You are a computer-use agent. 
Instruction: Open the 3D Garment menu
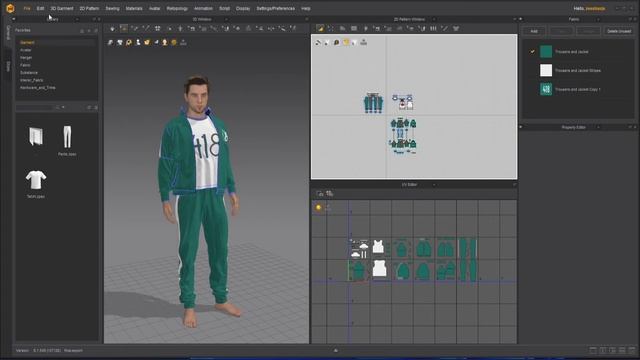[62, 8]
